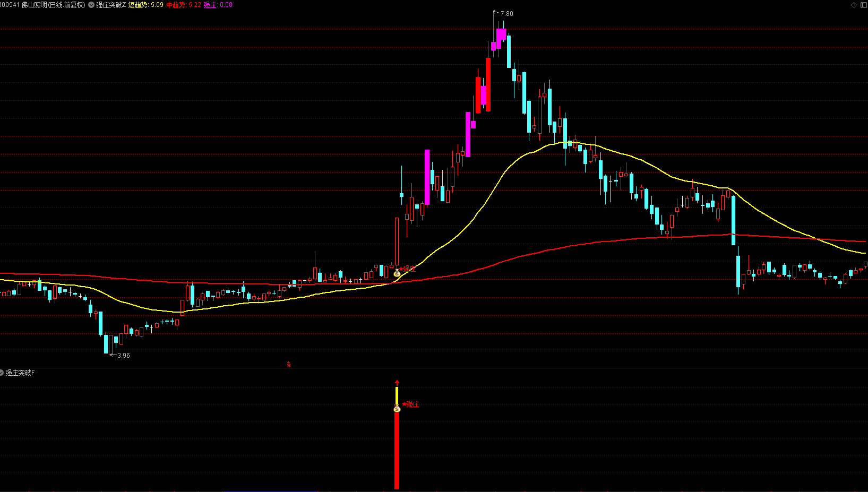Select the 强庄突破F sub-indicator label

point(20,373)
